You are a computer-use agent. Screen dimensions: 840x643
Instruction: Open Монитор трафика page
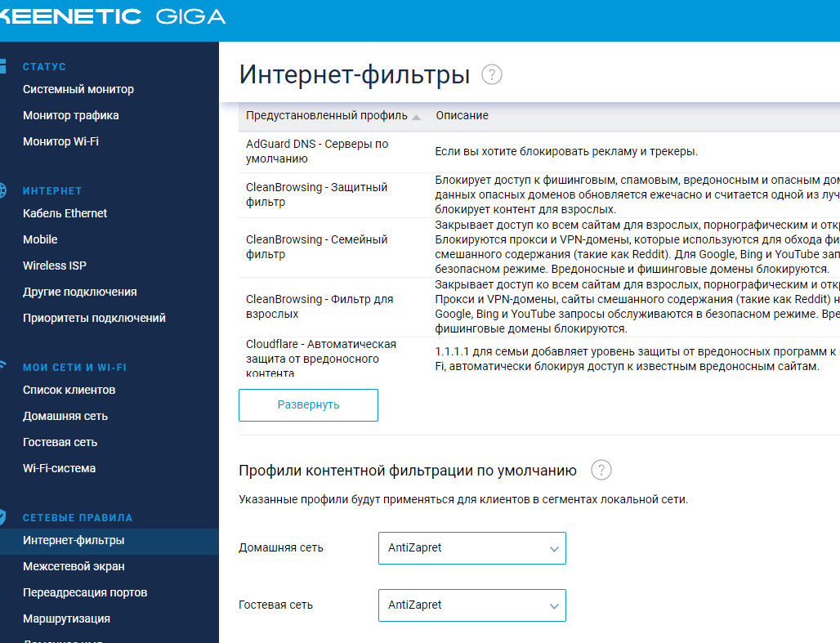[x=71, y=116]
